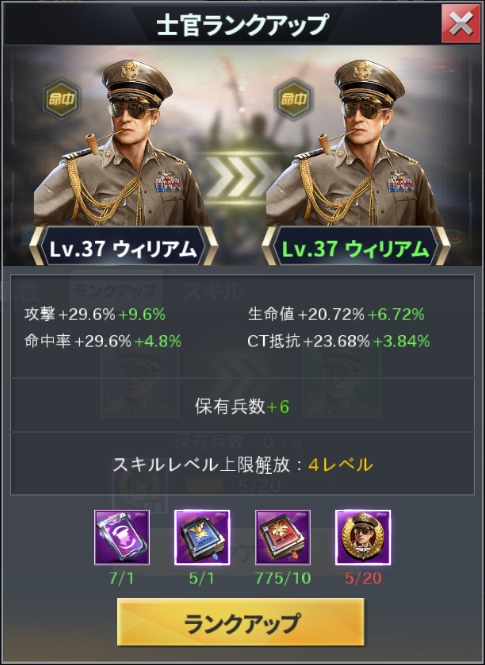Image resolution: width=485 pixels, height=665 pixels.
Task: Click the 5/20 fragment count in red
Action: (363, 578)
